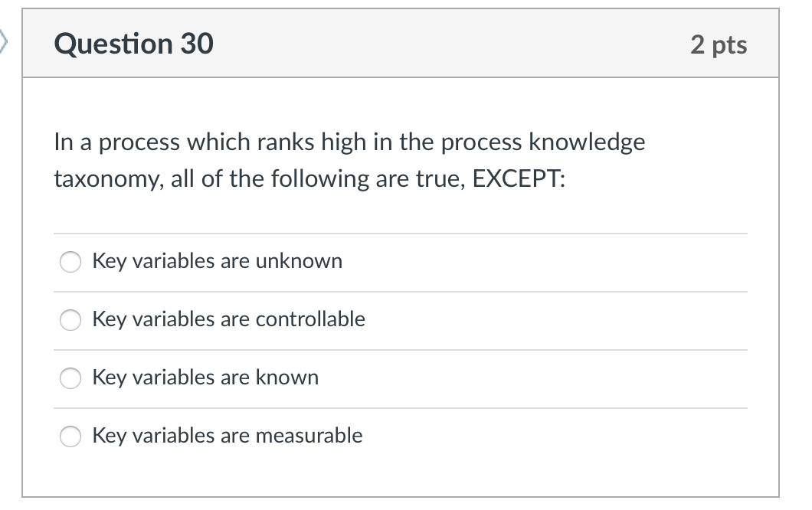
Task: Select the "Key variables are known" radio button
Action: [x=70, y=378]
